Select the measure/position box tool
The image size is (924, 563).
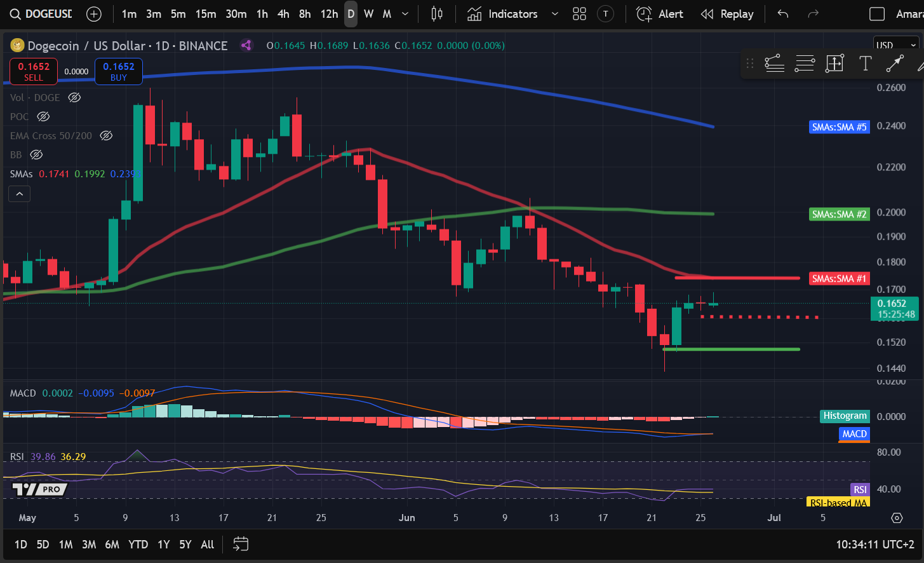(x=834, y=63)
